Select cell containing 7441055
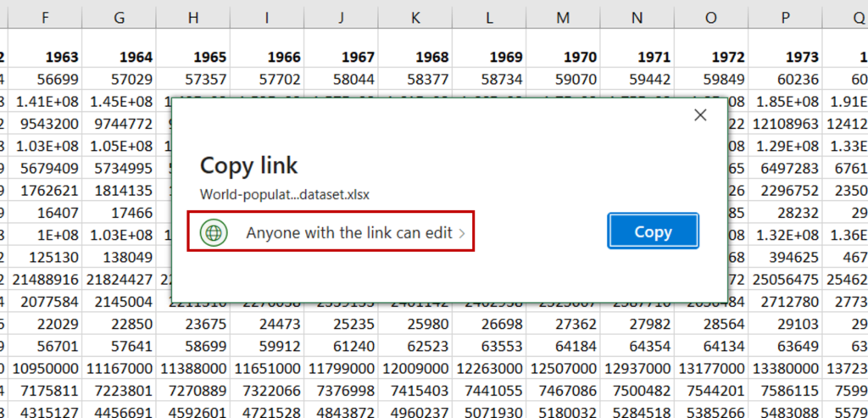This screenshot has height=418, width=868. [489, 390]
